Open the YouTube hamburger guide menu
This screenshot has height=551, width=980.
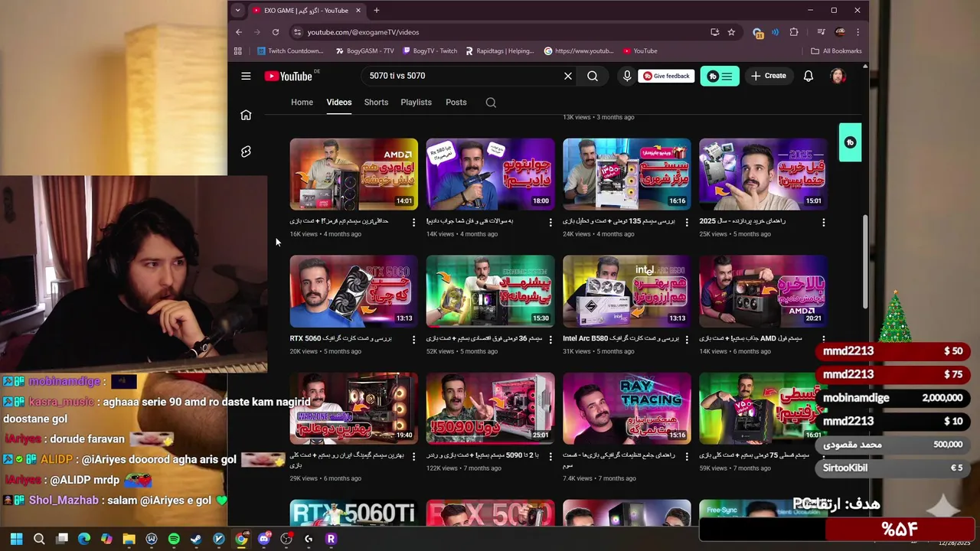point(246,76)
